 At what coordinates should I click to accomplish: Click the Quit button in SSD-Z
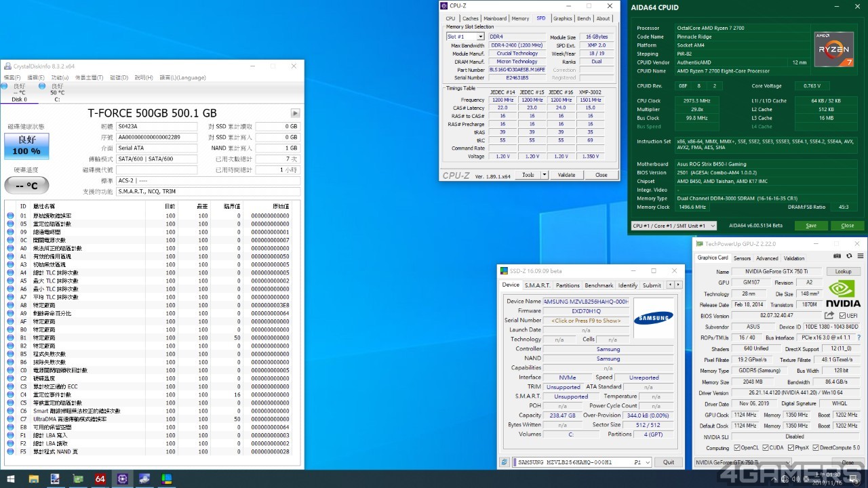669,462
